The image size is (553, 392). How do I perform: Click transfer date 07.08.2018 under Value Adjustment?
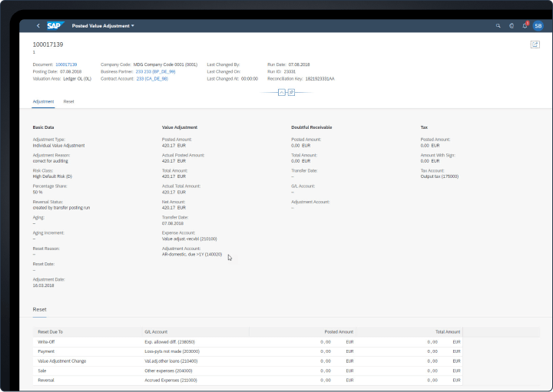click(173, 223)
